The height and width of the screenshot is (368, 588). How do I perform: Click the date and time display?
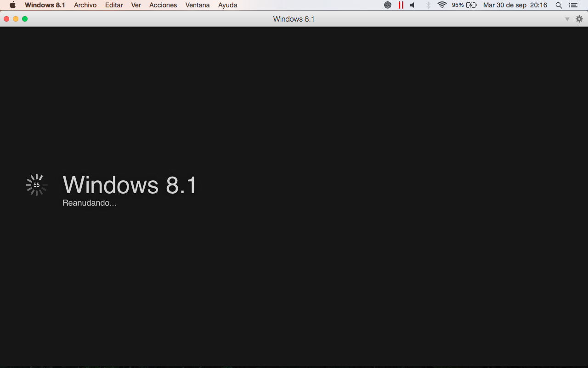[x=515, y=5]
